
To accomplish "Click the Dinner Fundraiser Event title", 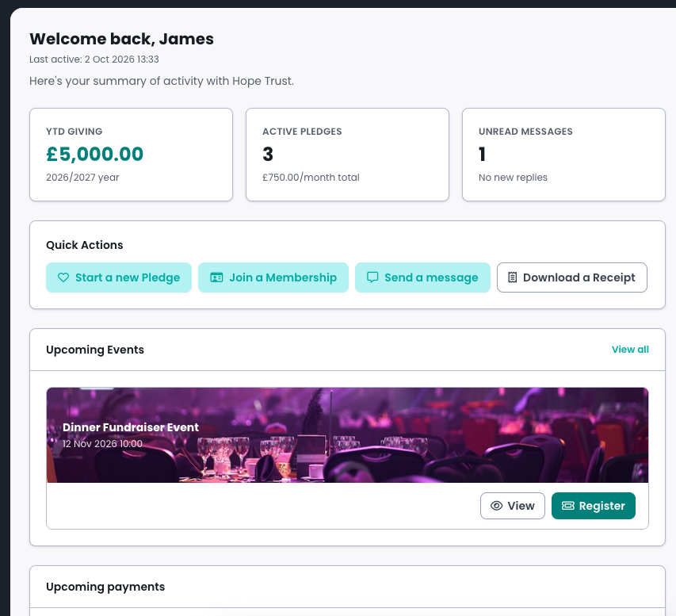I will [131, 427].
